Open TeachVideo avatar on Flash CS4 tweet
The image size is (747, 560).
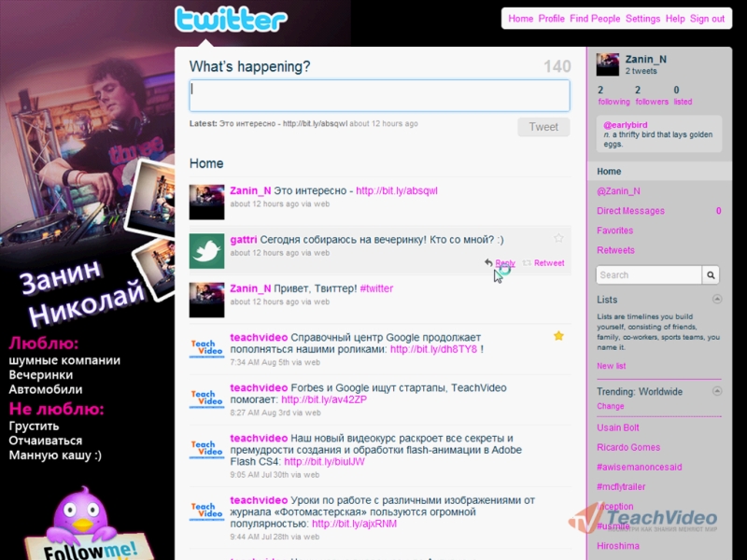point(206,449)
